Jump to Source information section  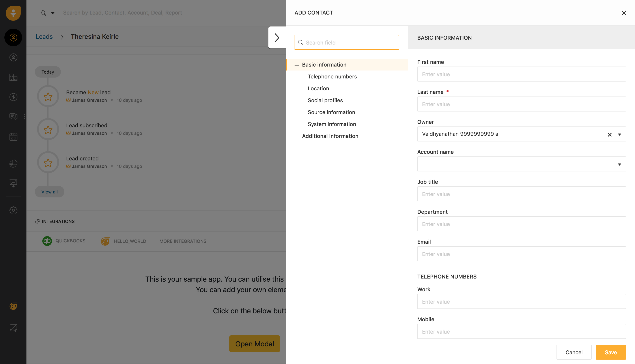pyautogui.click(x=331, y=112)
